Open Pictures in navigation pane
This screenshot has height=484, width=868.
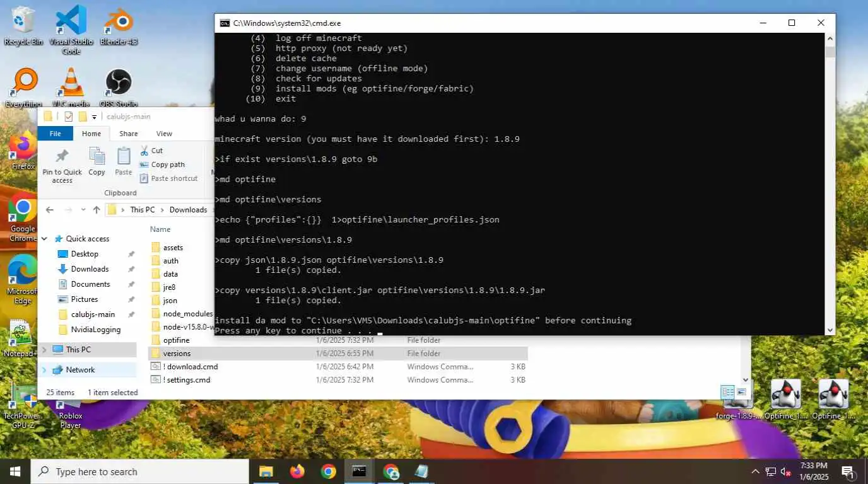(x=85, y=299)
